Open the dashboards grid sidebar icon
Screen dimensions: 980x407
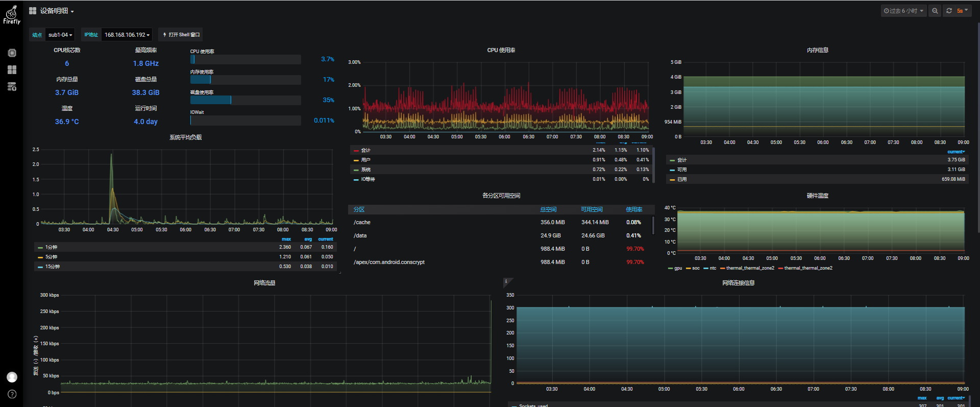12,70
